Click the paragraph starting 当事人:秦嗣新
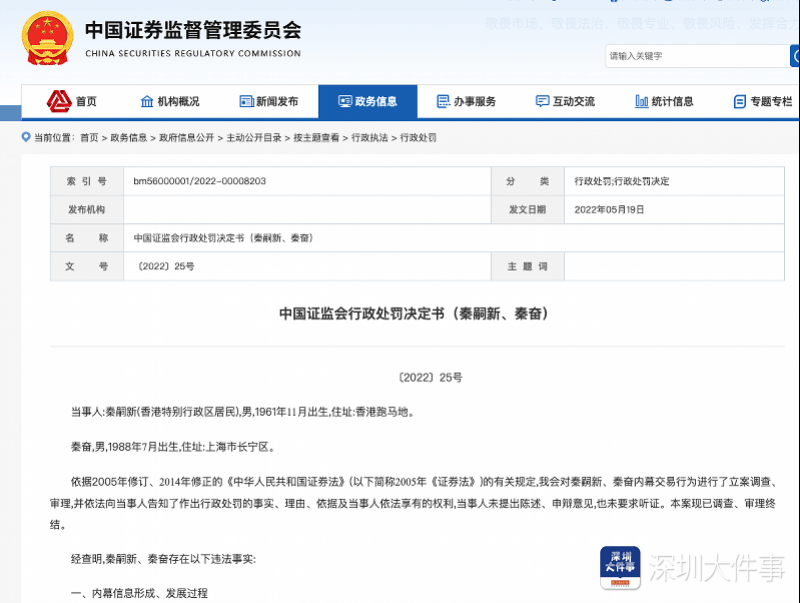This screenshot has height=603, width=800. (x=242, y=412)
